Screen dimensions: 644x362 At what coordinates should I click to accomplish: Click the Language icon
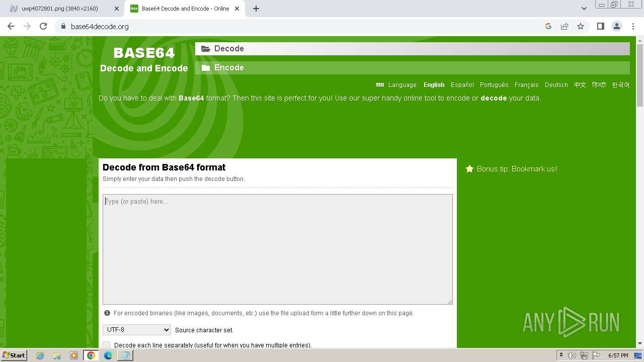point(380,85)
